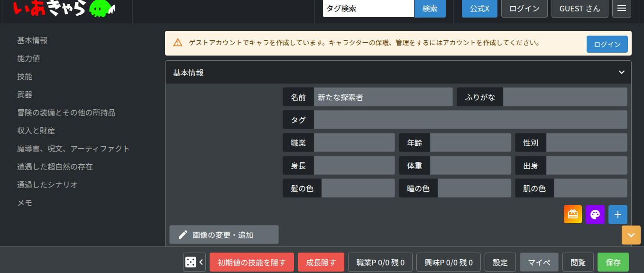Toggle 初期値の技能を隠す button
644x273 pixels.
pos(252,262)
